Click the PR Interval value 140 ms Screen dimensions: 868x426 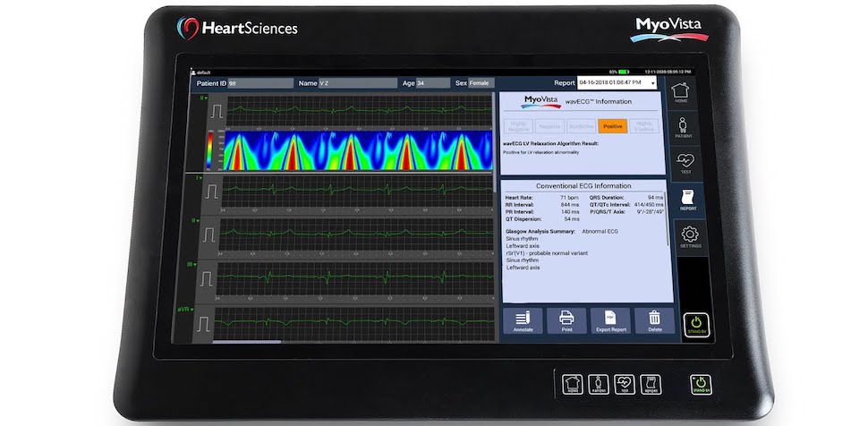coord(570,211)
